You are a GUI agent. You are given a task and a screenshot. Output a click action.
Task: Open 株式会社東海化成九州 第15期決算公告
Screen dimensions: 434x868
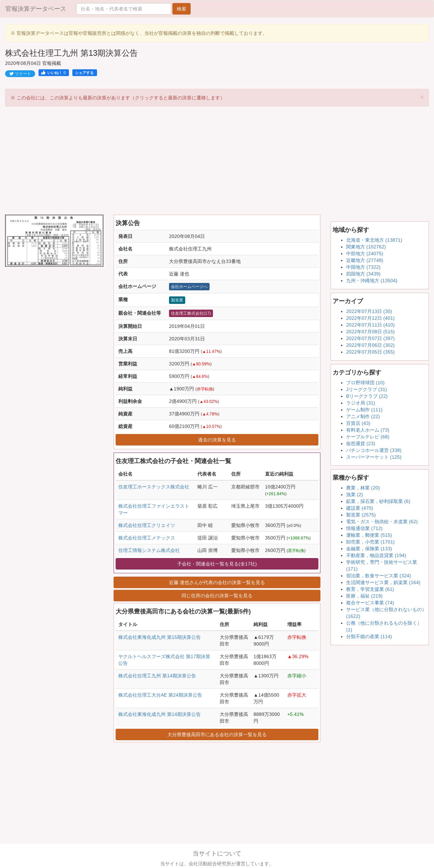click(x=159, y=637)
